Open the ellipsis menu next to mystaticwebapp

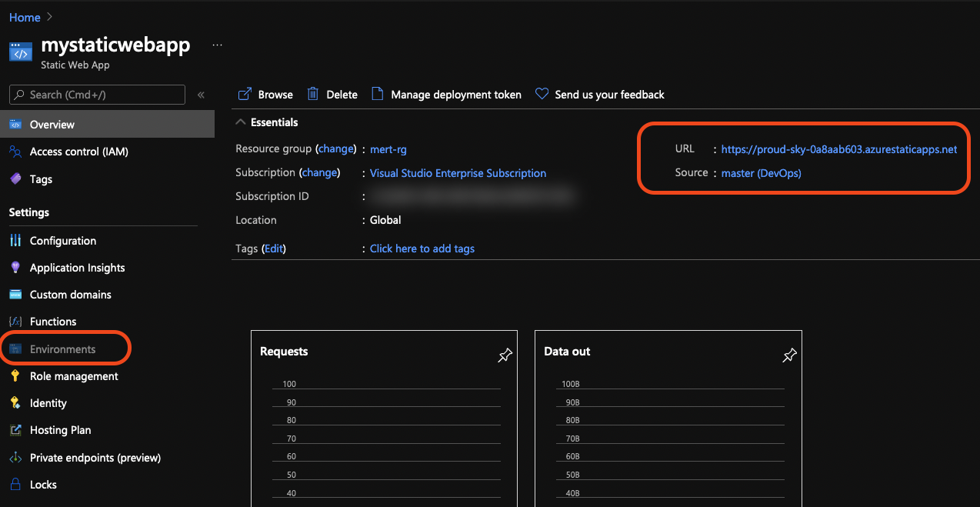tap(217, 45)
